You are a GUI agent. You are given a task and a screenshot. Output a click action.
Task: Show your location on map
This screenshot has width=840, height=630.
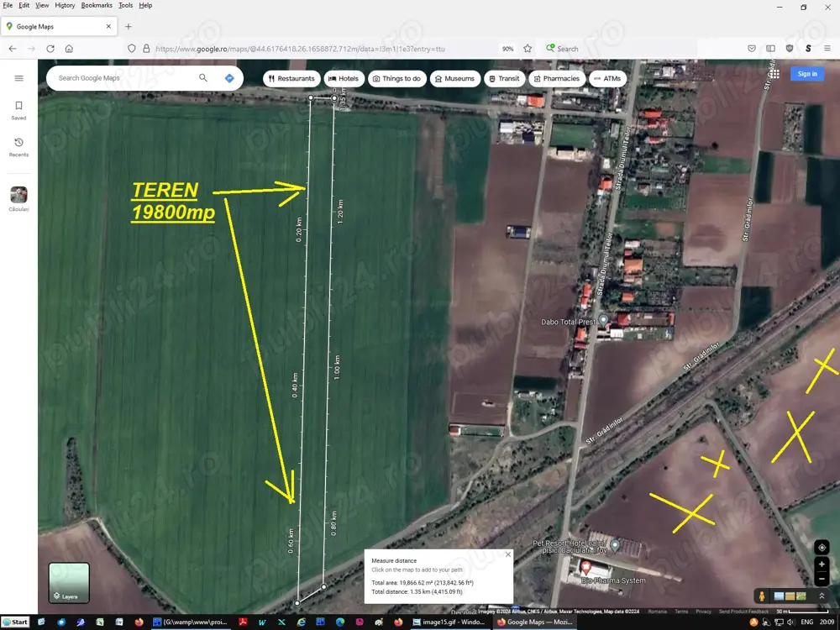click(822, 548)
